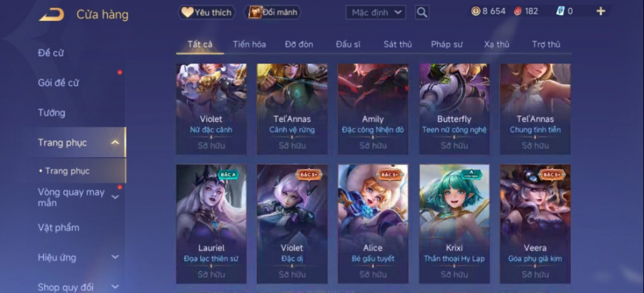
Task: Select the Tiến hóa tab
Action: [x=249, y=44]
